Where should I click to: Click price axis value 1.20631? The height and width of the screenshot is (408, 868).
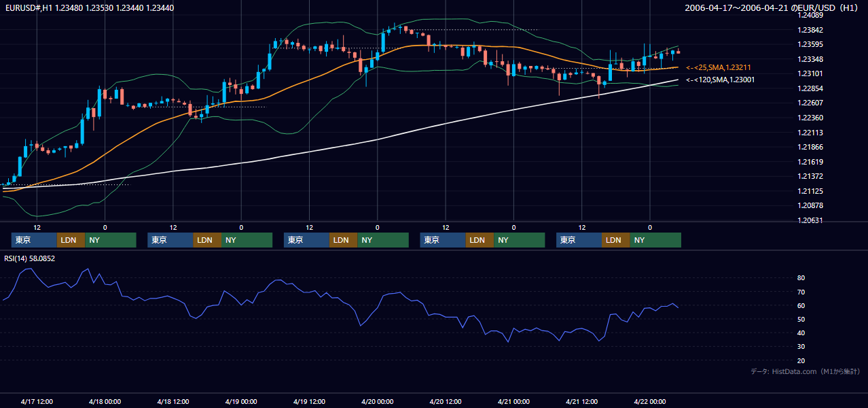(810, 220)
